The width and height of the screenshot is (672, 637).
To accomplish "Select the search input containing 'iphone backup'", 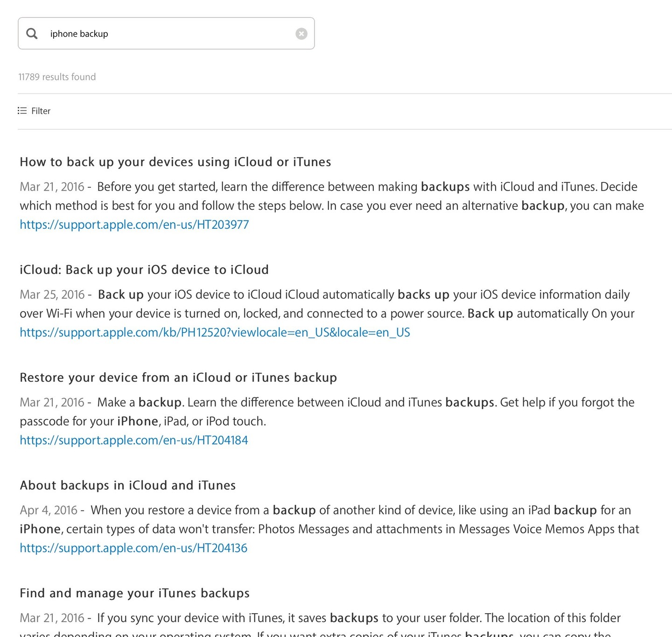I will [x=140, y=33].
